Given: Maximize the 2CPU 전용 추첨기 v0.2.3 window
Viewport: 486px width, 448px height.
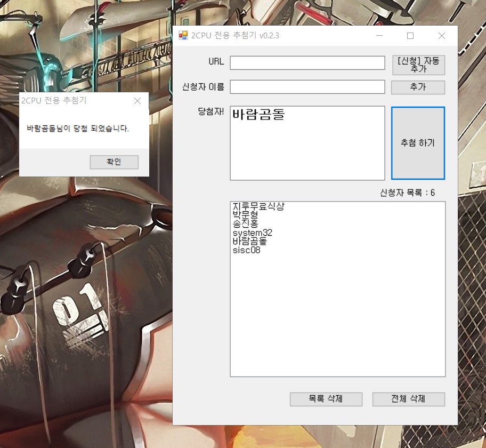Looking at the screenshot, I should pyautogui.click(x=410, y=36).
